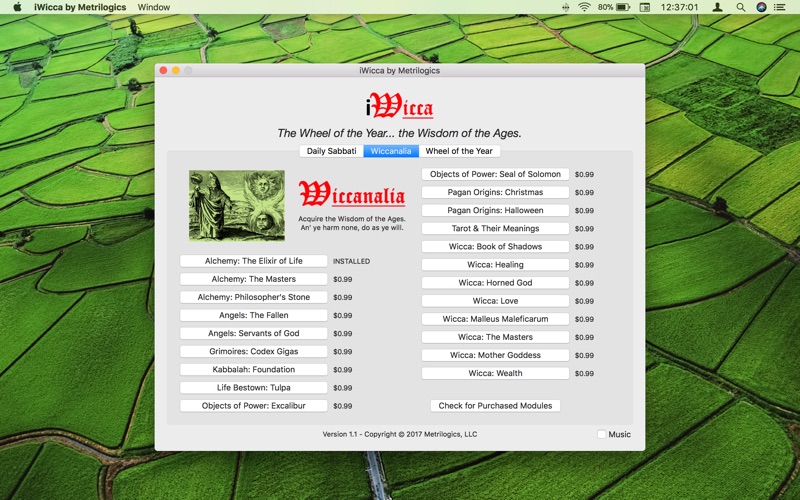Viewport: 800px width, 500px height.
Task: Open Notification Center list icon
Action: (x=779, y=7)
